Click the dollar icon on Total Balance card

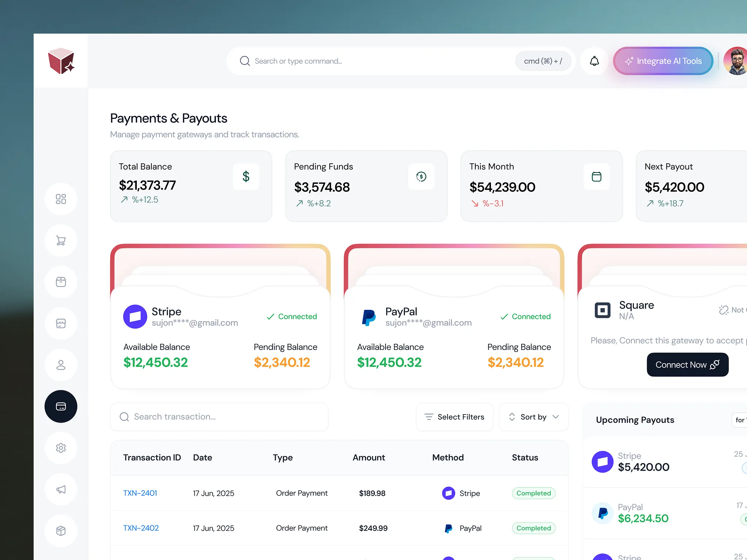pos(246,177)
